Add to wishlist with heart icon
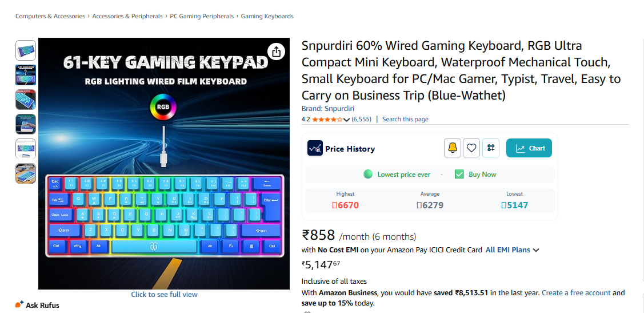Screen dimensions: 644x313 pos(471,148)
